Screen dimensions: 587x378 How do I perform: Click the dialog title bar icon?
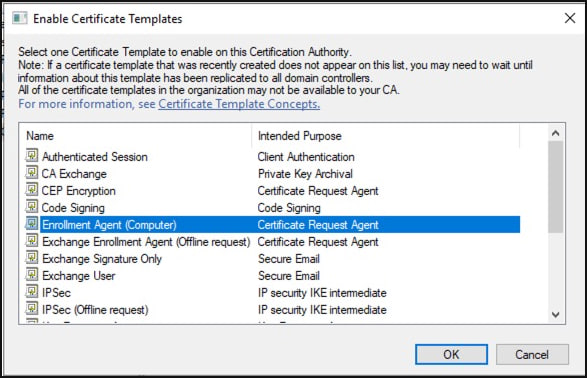pyautogui.click(x=20, y=18)
